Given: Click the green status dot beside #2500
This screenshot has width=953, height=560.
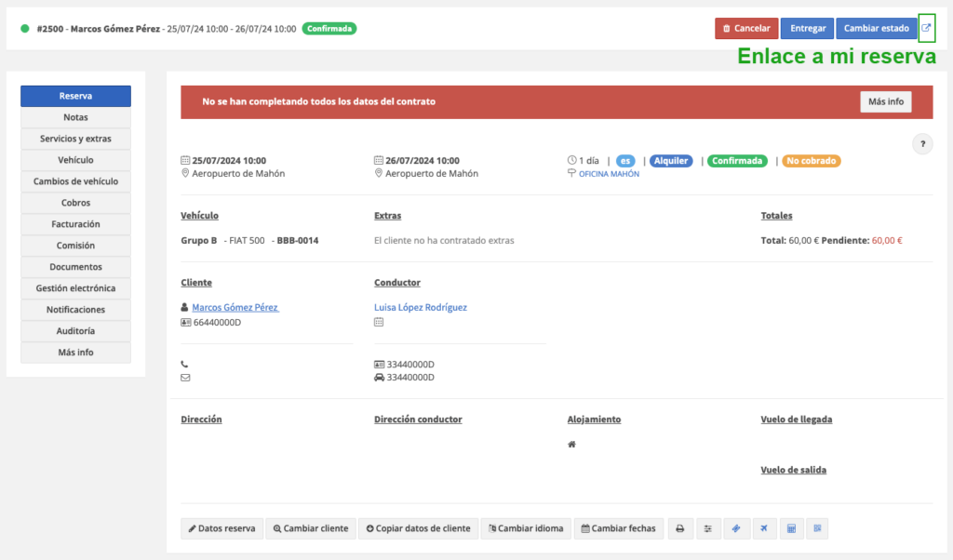Looking at the screenshot, I should click(25, 29).
